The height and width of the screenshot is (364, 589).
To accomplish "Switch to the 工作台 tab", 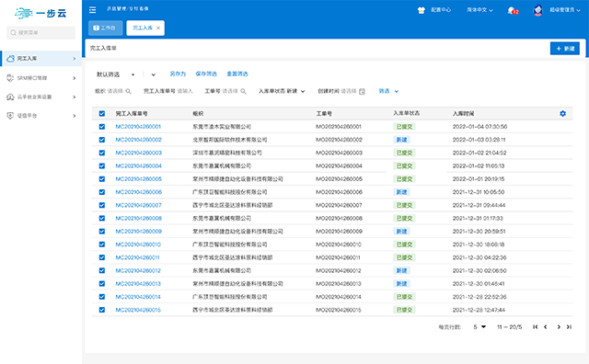I will [x=106, y=28].
